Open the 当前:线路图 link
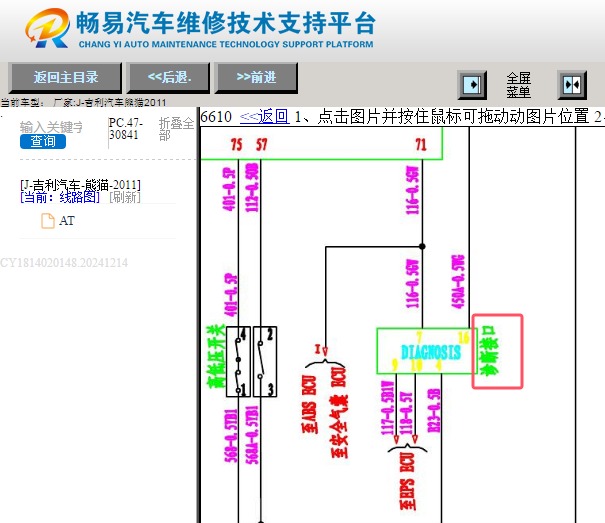The height and width of the screenshot is (523, 605). coord(60,197)
